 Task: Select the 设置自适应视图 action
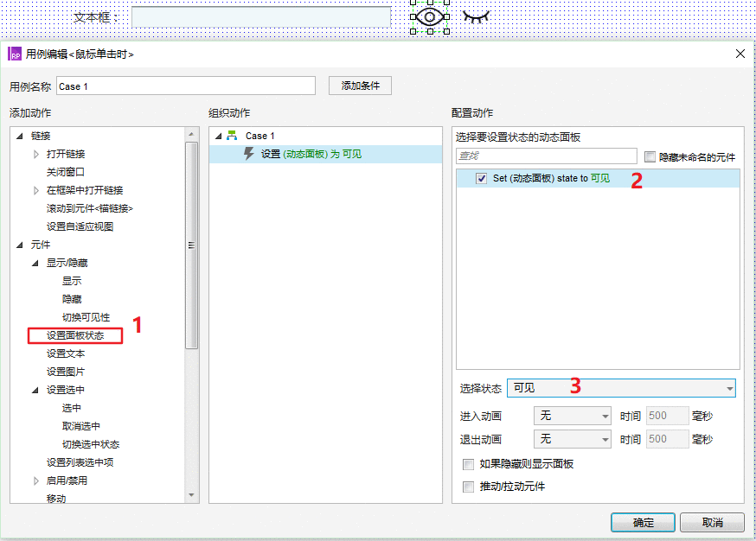pyautogui.click(x=80, y=226)
